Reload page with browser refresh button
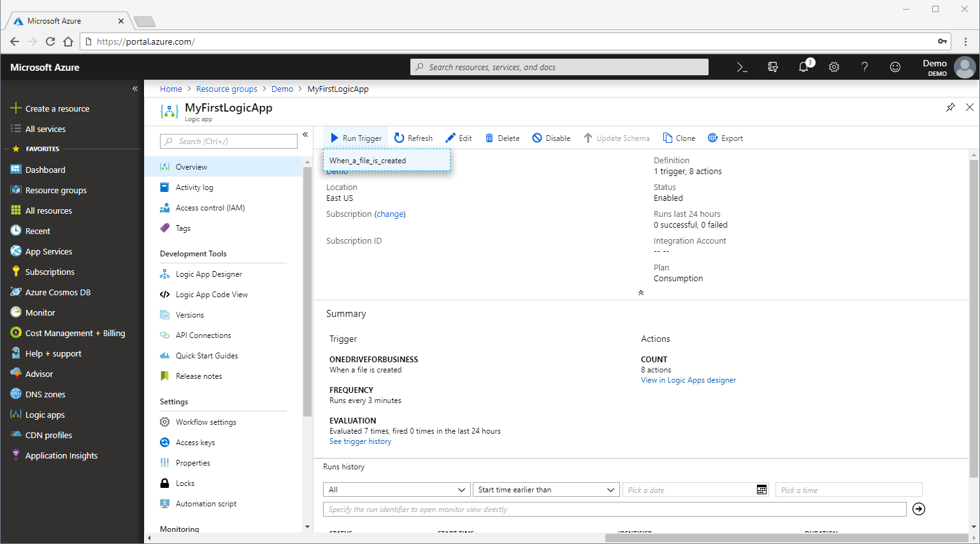 [50, 41]
